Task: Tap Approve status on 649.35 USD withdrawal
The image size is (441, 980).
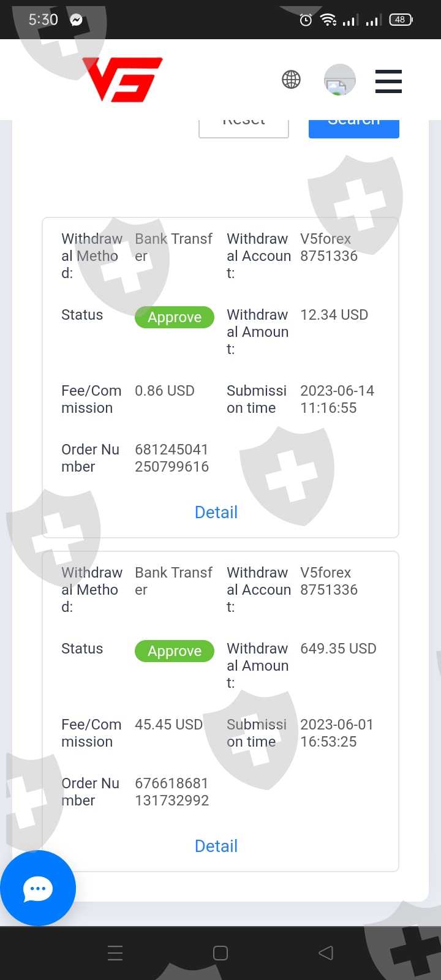Action: tap(175, 651)
